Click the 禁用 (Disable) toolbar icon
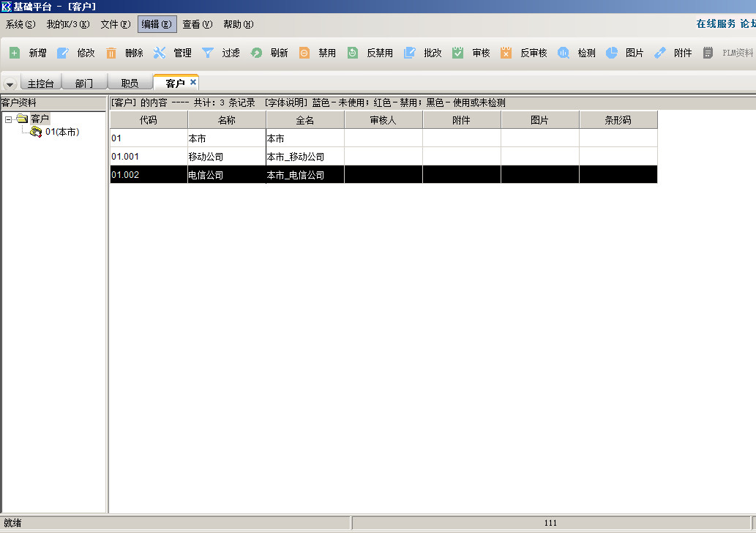 click(x=304, y=53)
